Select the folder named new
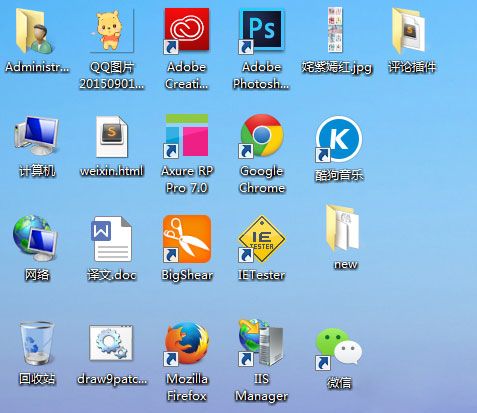The height and width of the screenshot is (413, 477). (x=343, y=228)
